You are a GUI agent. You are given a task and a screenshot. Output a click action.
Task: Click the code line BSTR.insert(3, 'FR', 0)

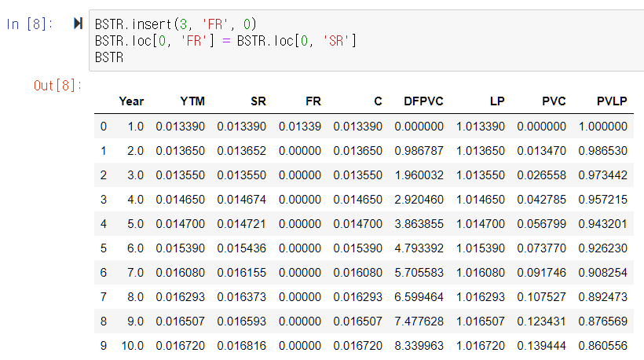[x=175, y=24]
